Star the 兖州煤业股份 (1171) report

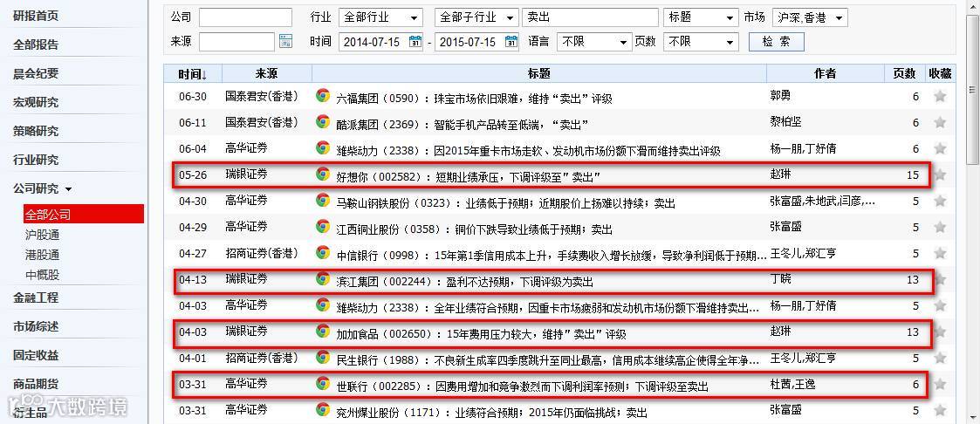tap(939, 411)
